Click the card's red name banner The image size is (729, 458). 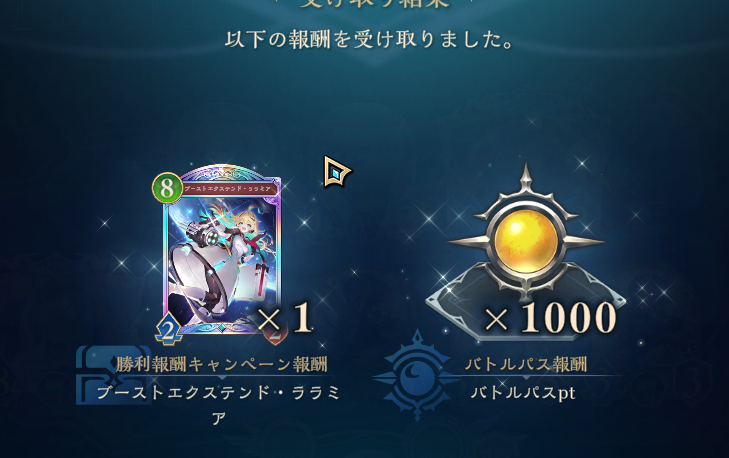click(x=227, y=188)
